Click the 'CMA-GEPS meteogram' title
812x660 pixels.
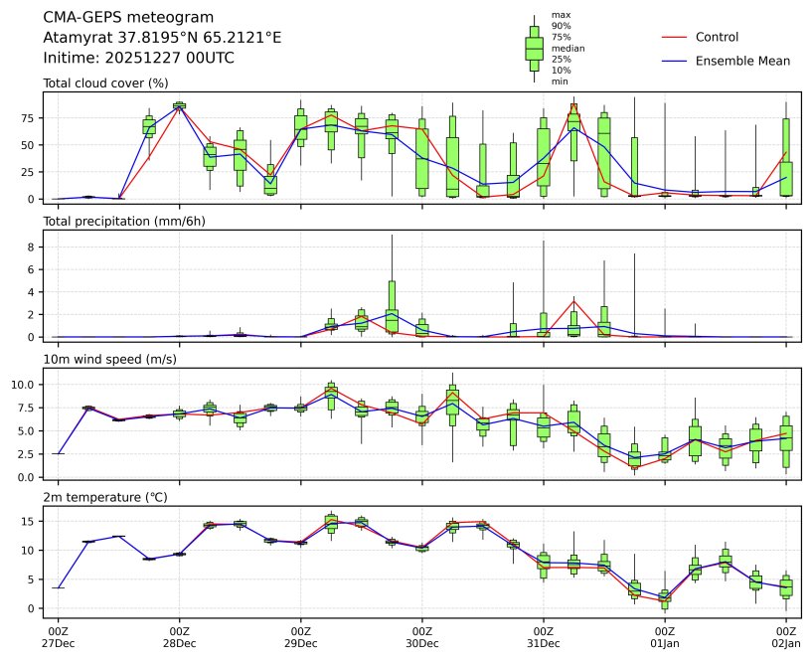[x=128, y=18]
